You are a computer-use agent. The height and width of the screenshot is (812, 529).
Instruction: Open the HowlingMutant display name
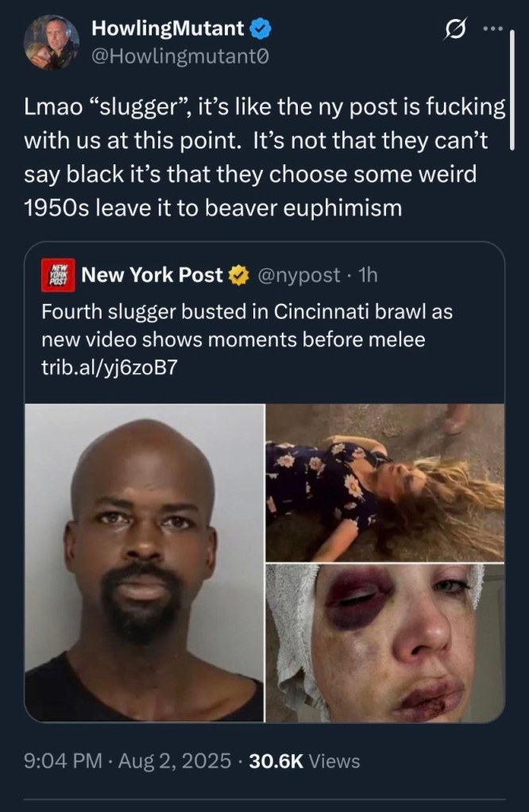(168, 28)
